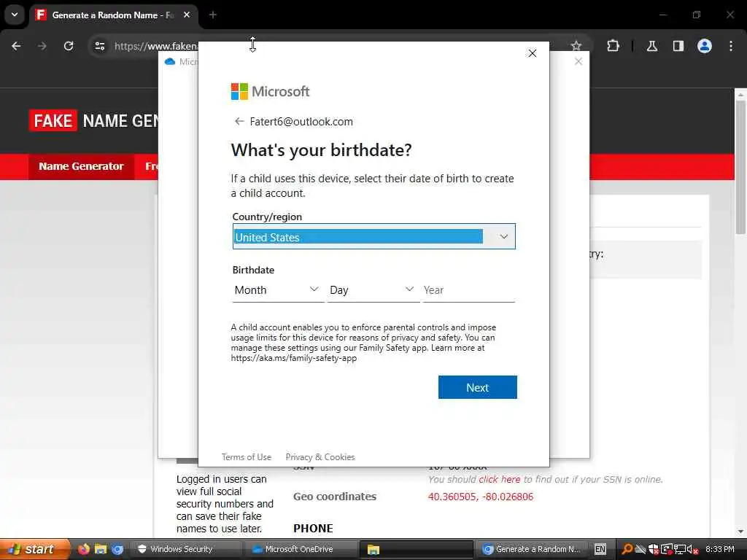Open the Terms of Use link
This screenshot has height=560, width=747.
click(x=247, y=457)
